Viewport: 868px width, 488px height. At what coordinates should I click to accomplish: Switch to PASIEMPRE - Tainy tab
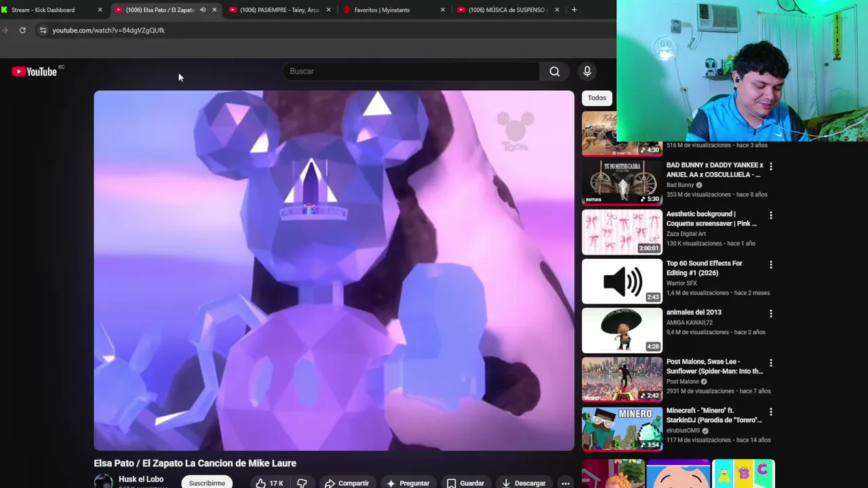(x=279, y=9)
